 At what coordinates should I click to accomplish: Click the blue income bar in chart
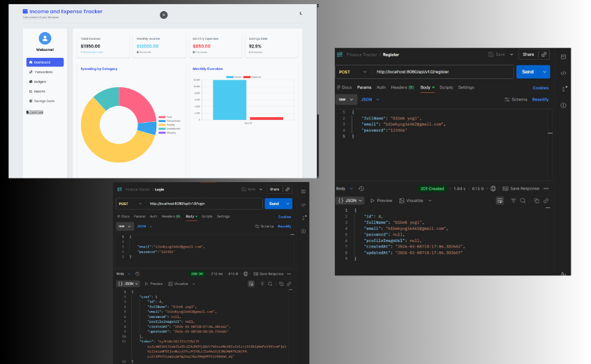tap(230, 100)
